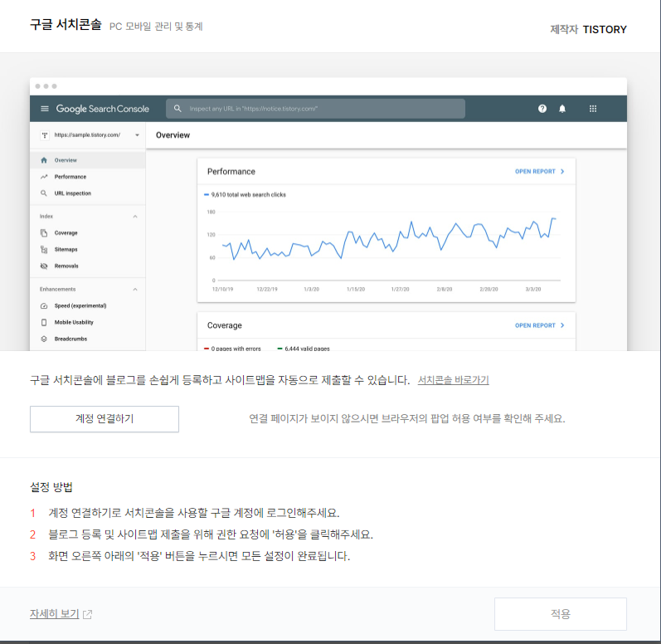This screenshot has width=661, height=644.
Task: Collapse the Index section chevron
Action: coord(135,217)
